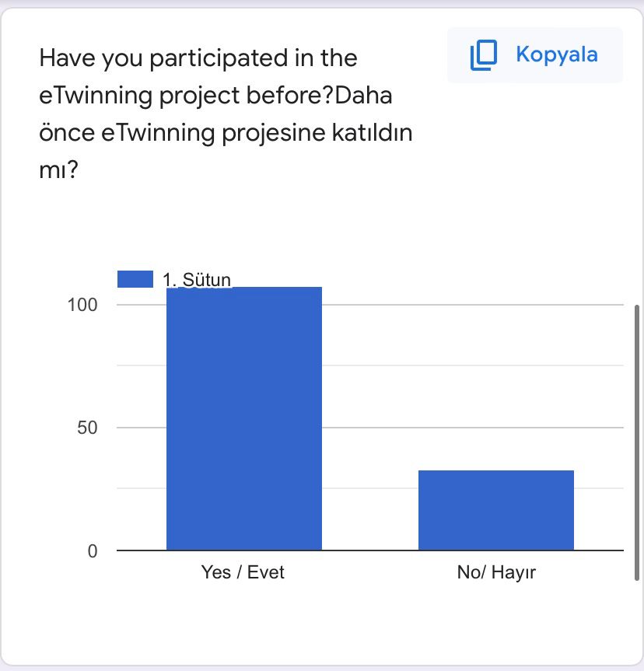644x671 pixels.
Task: Select the question title text
Action: click(x=226, y=113)
